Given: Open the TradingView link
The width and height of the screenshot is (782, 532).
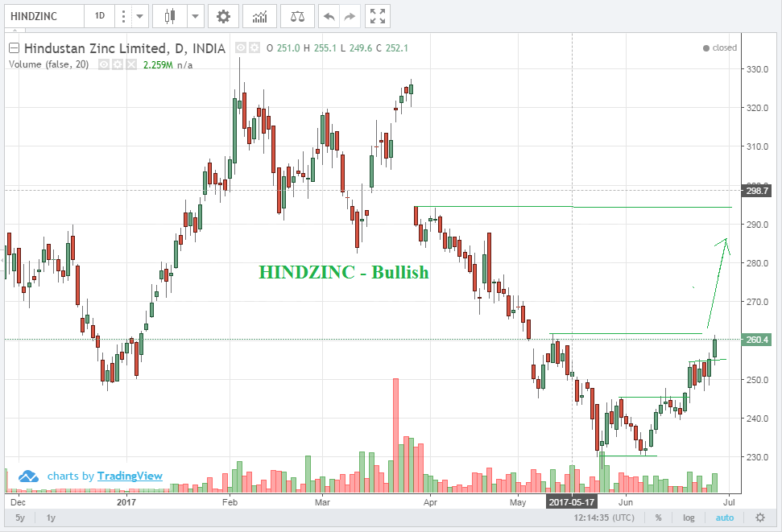Looking at the screenshot, I should click(x=130, y=476).
